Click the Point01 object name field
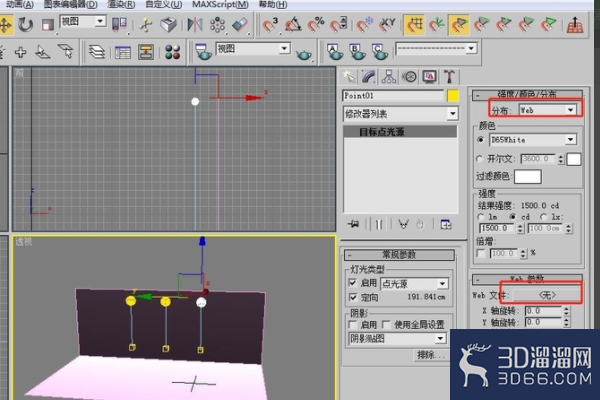 [393, 96]
